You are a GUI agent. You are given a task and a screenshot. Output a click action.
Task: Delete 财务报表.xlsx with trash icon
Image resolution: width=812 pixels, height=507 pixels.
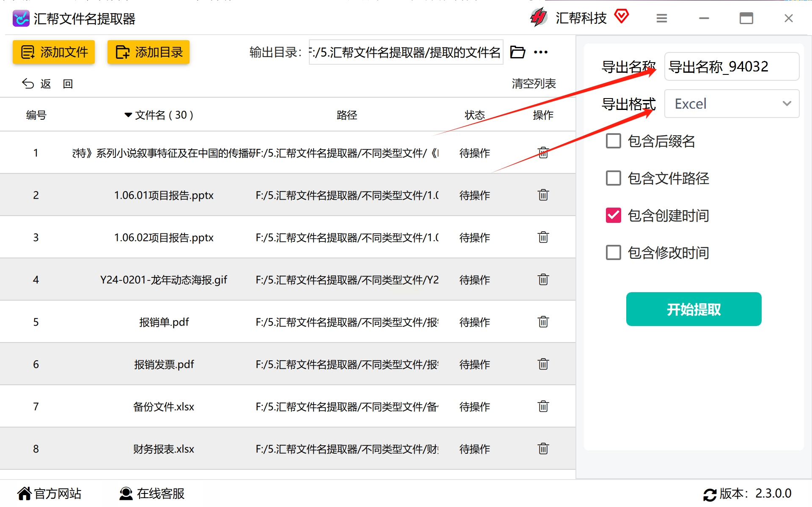pyautogui.click(x=543, y=449)
